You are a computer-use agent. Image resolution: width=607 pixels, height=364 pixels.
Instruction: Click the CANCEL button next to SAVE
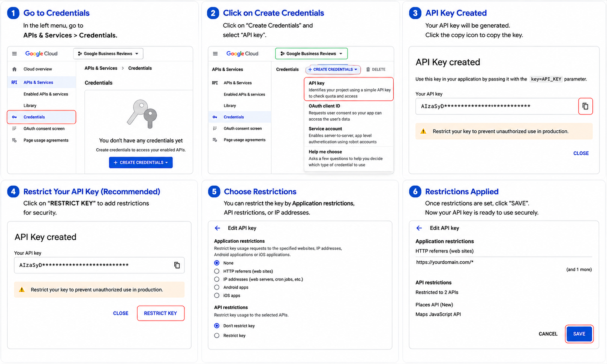pyautogui.click(x=548, y=334)
